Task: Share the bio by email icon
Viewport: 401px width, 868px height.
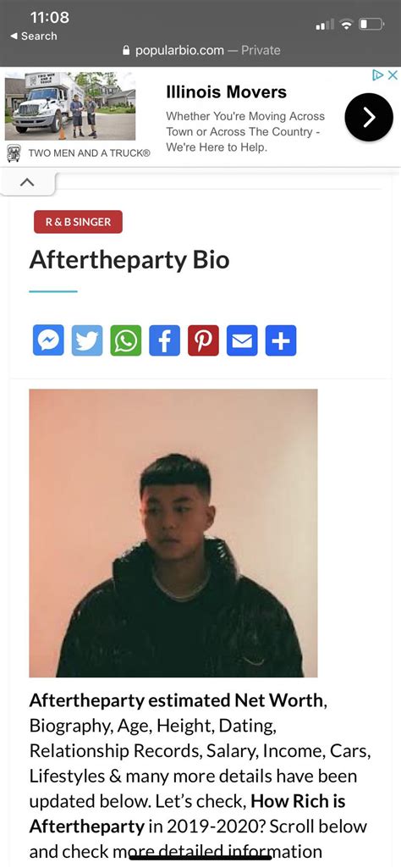Action: coord(242,340)
